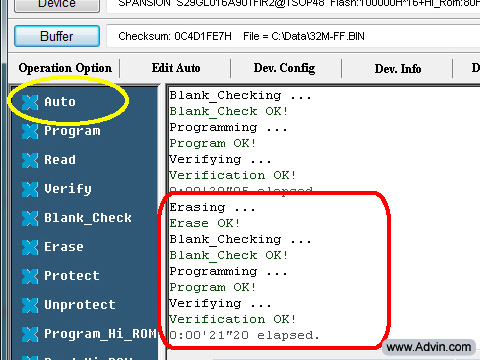Click the first 'Blank_Checking ...' log line
The image size is (480, 360).
point(240,96)
